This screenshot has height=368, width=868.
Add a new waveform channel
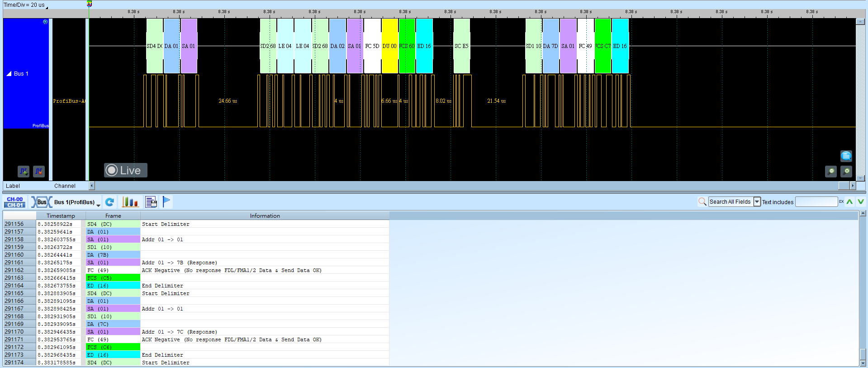24,171
